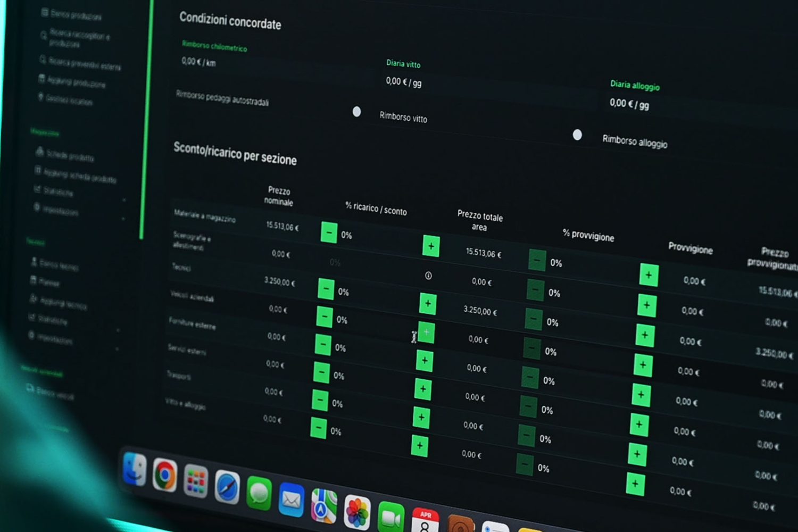
Task: Decrease ricarico/sconto for Tecnici row
Action: (326, 289)
